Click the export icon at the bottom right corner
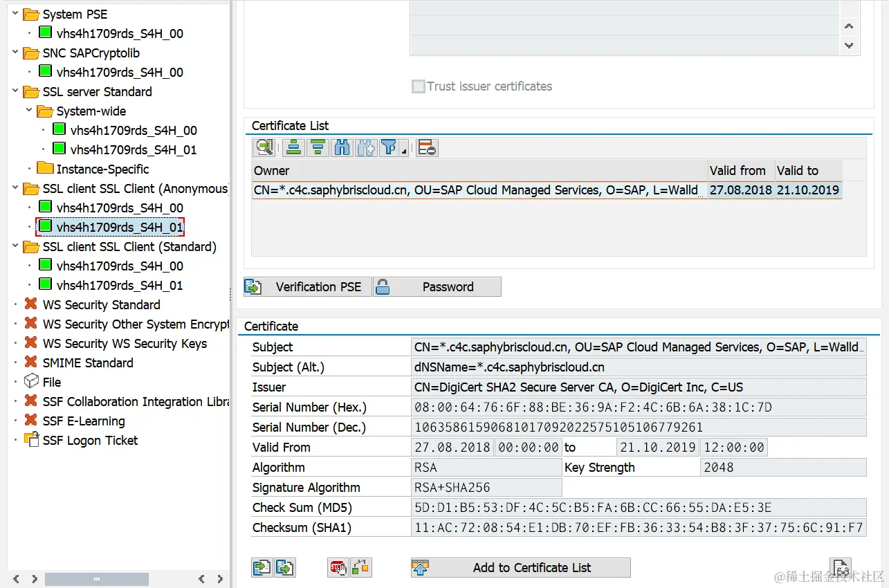The image size is (889, 588). point(840,566)
